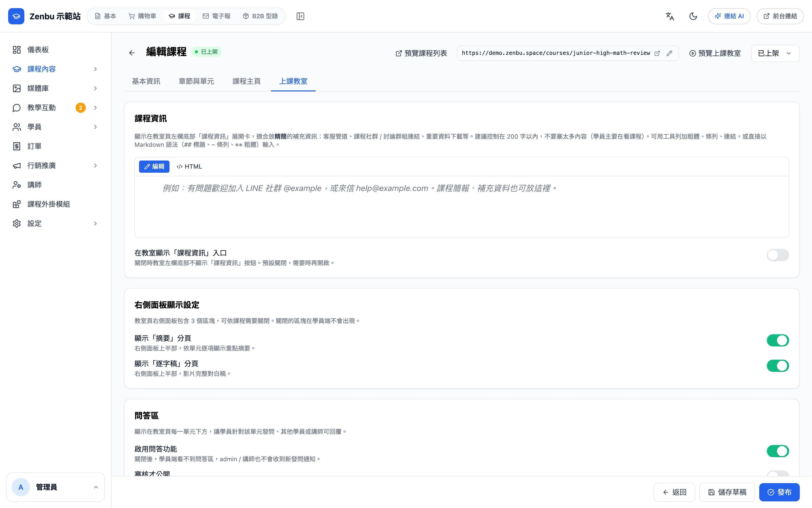The image size is (812, 508).
Task: Collapse the sidebar panel icon
Action: [x=300, y=16]
